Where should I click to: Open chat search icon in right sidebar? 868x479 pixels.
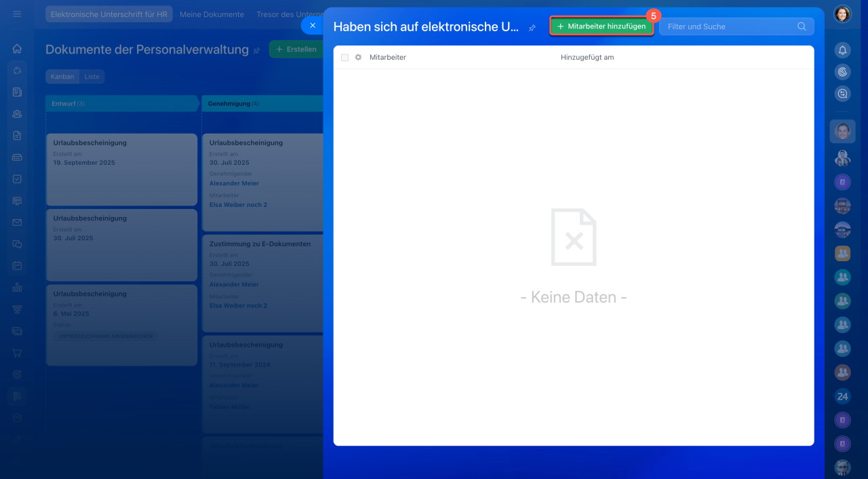[842, 94]
